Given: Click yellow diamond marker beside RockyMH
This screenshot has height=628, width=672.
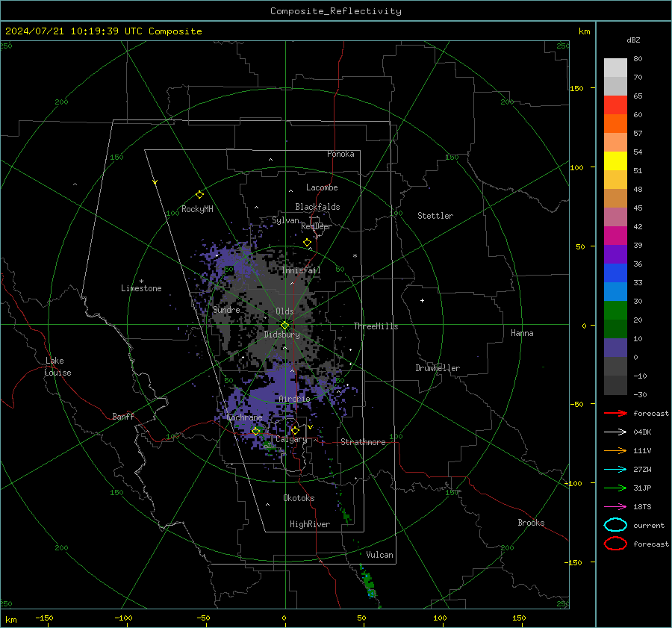Looking at the screenshot, I should [199, 195].
